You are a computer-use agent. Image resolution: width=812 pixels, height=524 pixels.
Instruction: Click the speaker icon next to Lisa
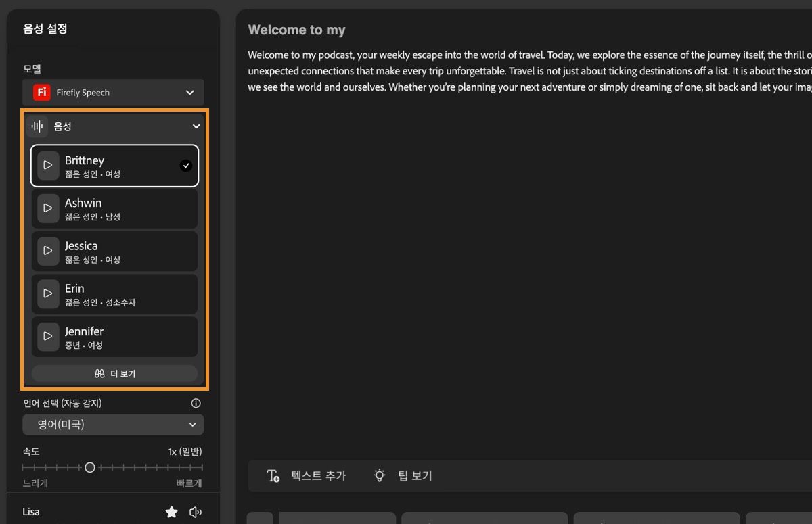point(196,512)
